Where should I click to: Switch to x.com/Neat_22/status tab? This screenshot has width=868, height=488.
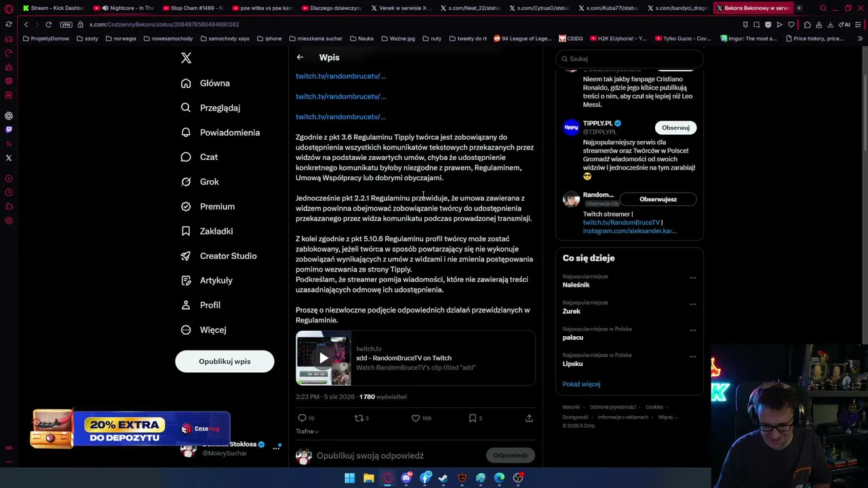coord(470,8)
